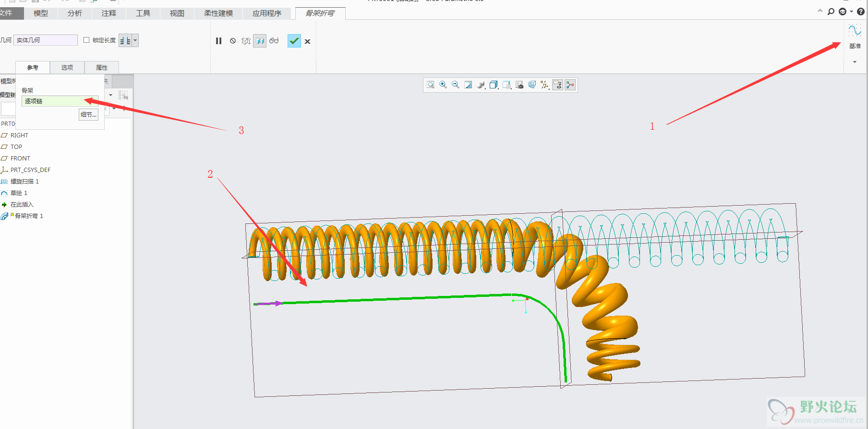Select 草绘 1 sketch in tree
This screenshot has width=868, height=429.
click(x=19, y=193)
